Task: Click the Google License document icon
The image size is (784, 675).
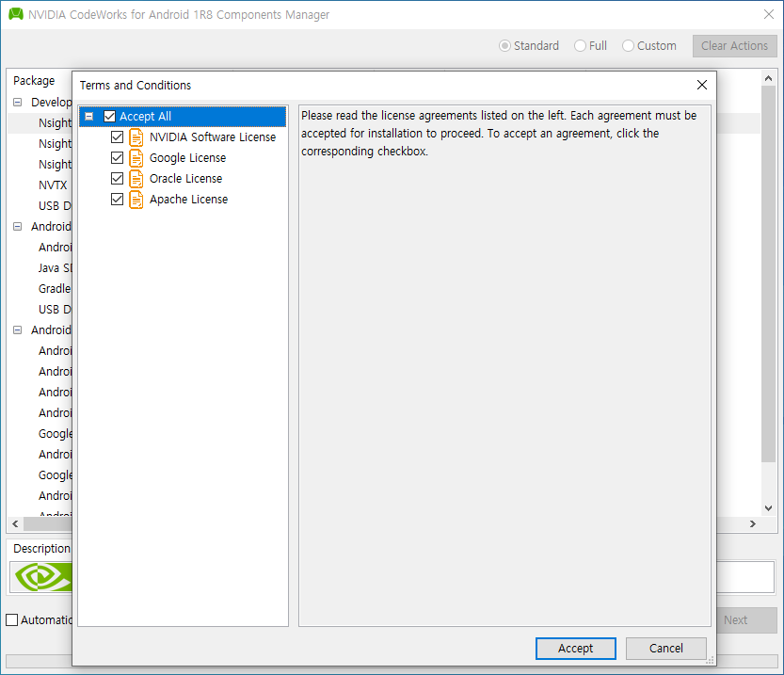Action: point(136,158)
